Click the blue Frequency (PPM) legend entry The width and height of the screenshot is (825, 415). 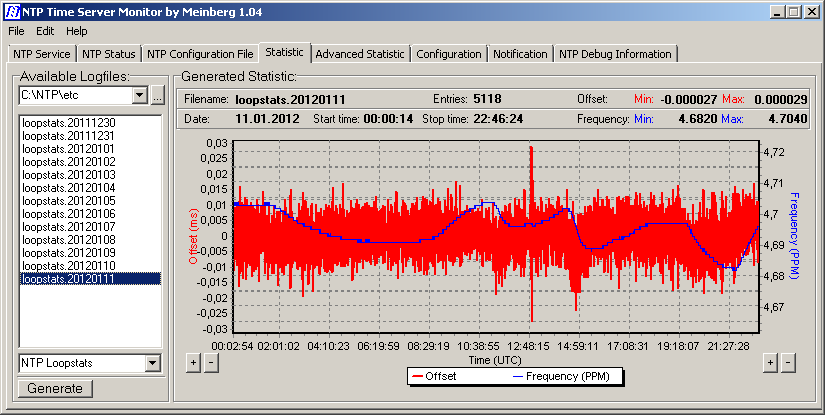click(x=561, y=376)
